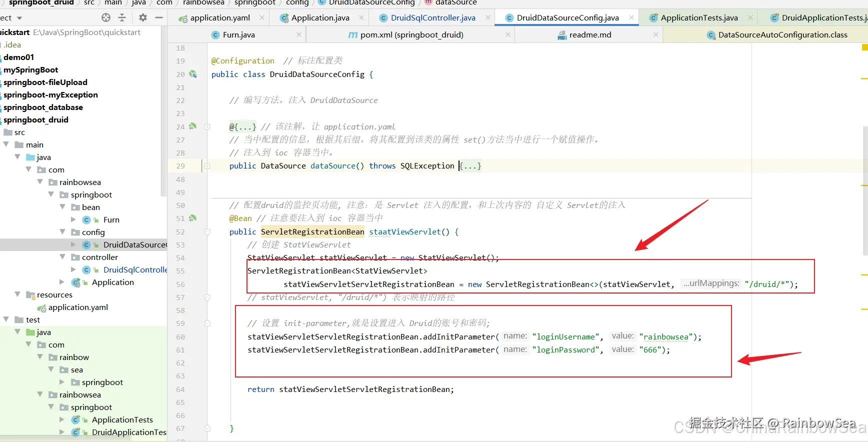Close the DruidDataSourceConfig.java tab
Image resolution: width=868 pixels, height=442 pixels.
pyautogui.click(x=631, y=17)
